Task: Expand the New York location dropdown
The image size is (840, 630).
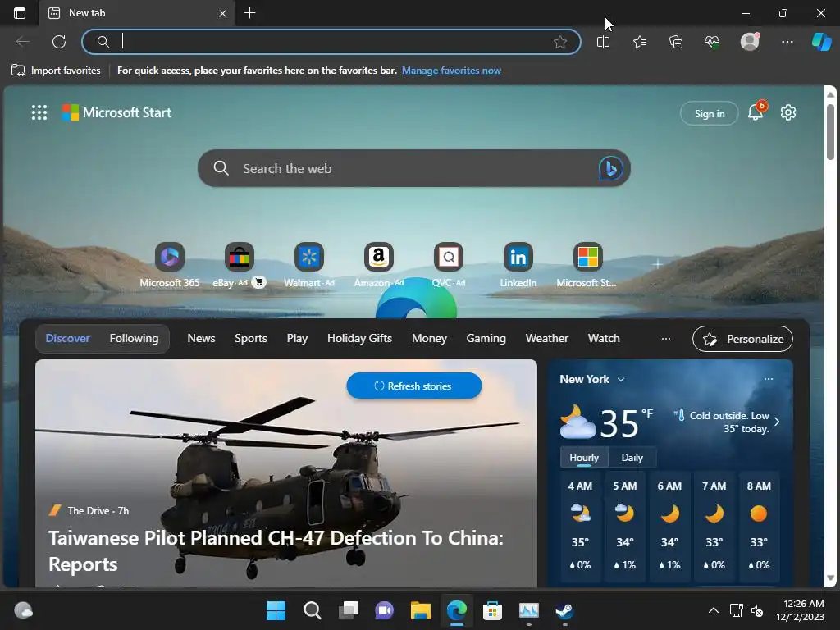Action: 621,379
